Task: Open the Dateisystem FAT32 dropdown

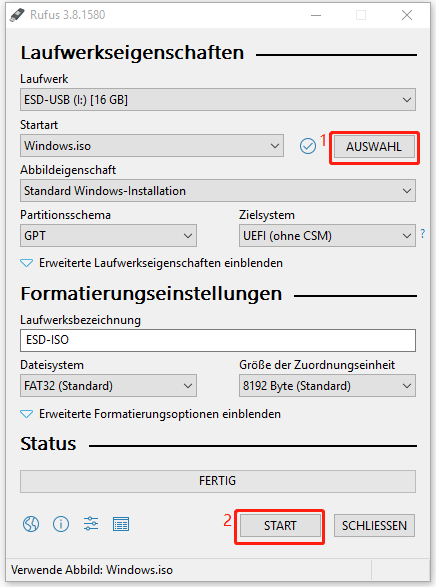Action: 108,386
